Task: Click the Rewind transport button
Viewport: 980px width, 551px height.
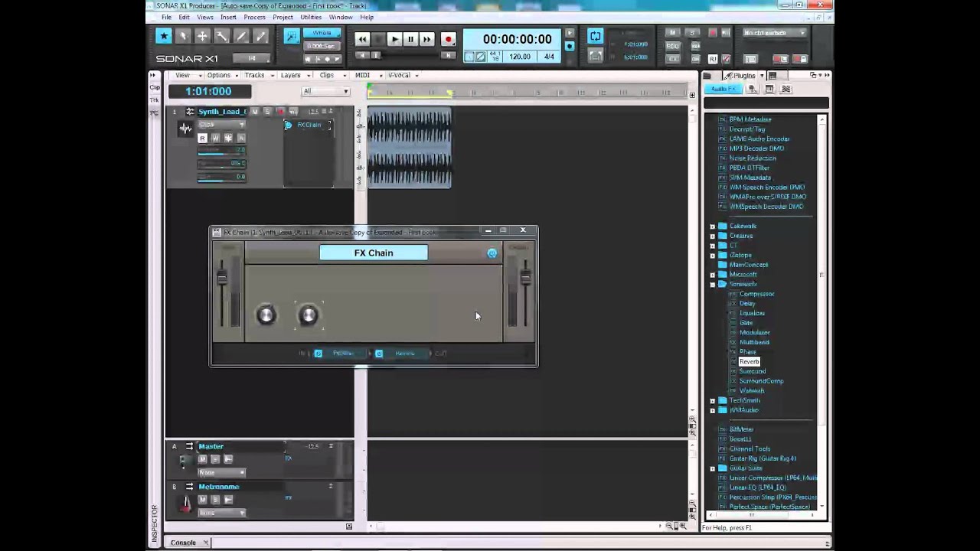Action: click(362, 39)
